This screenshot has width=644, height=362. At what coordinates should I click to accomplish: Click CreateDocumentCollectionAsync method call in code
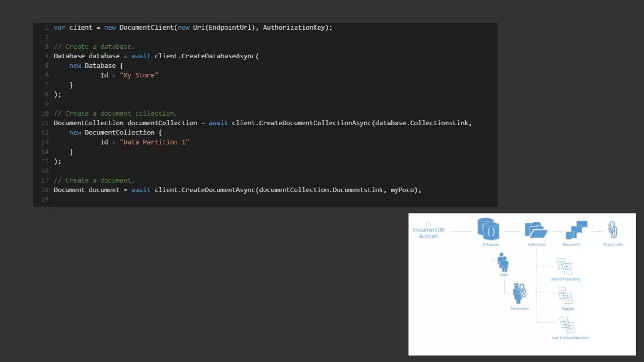click(315, 123)
